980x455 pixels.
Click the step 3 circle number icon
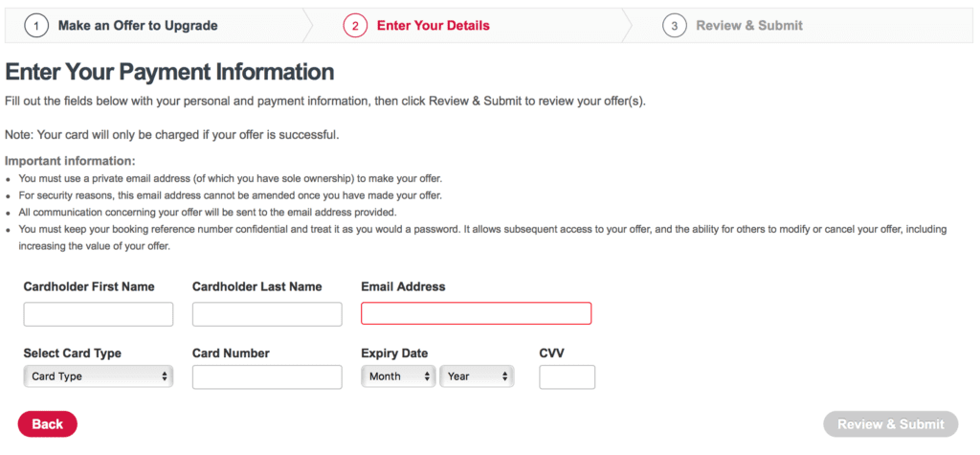tap(675, 26)
